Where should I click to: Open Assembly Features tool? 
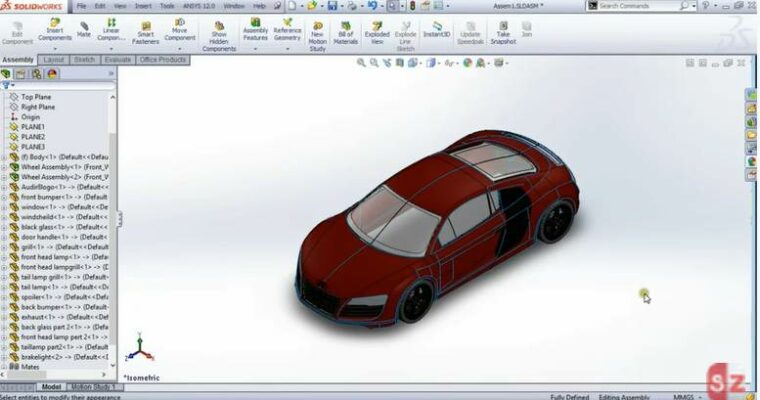click(255, 30)
